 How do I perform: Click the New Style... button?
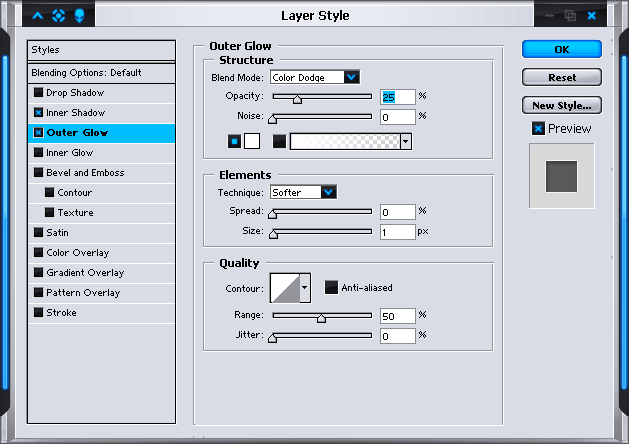(562, 105)
